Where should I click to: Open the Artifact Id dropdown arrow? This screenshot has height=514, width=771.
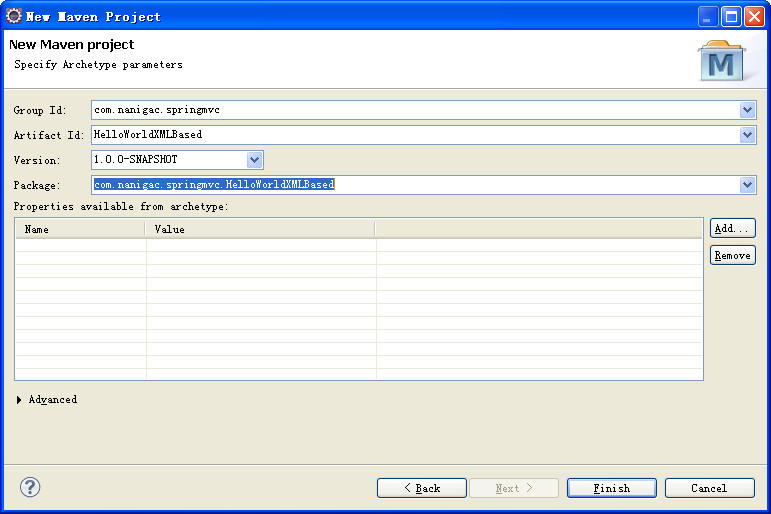(747, 135)
